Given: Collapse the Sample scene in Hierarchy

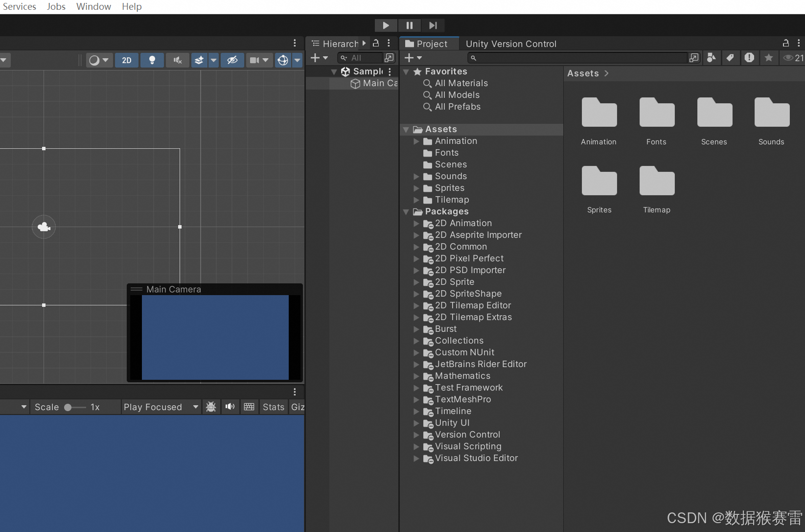Looking at the screenshot, I should click(334, 72).
